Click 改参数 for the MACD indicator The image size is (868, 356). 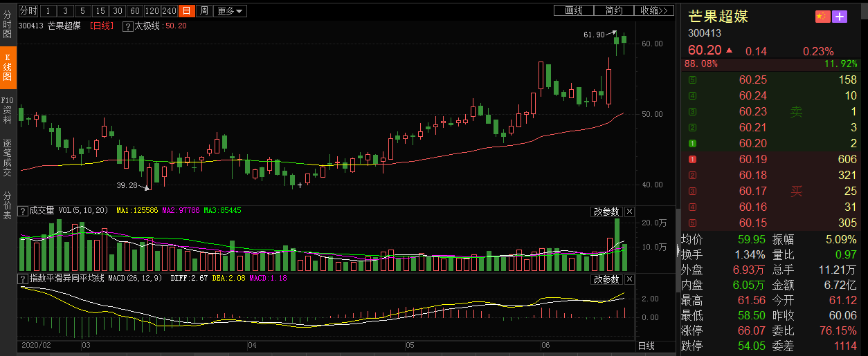(606, 279)
